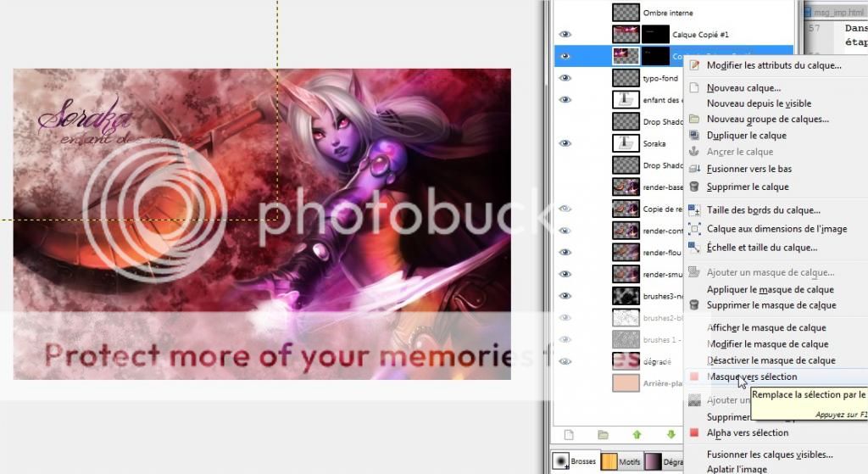This screenshot has height=474, width=868.
Task: Click 'Supprimer le masque de calque'
Action: (771, 305)
